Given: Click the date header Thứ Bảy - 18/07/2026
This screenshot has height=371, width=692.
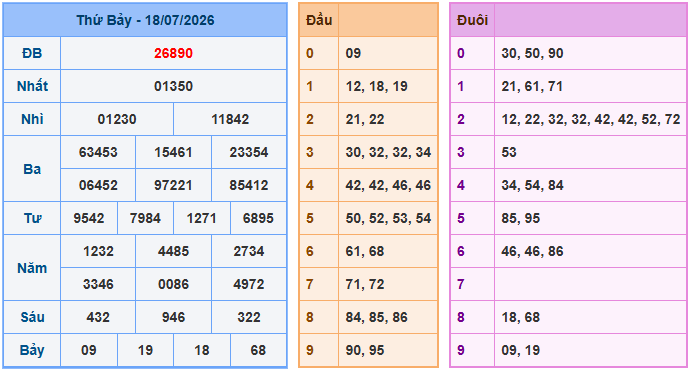Looking at the screenshot, I should pyautogui.click(x=145, y=20).
